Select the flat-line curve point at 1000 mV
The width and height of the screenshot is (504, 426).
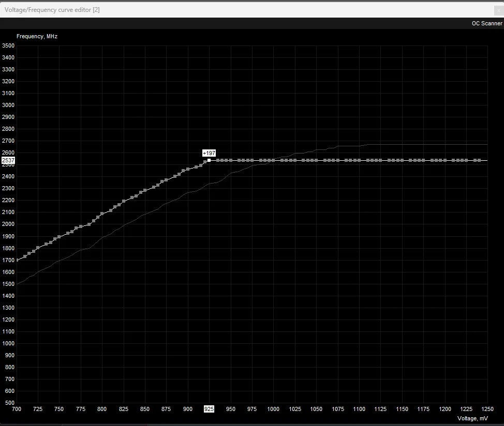pyautogui.click(x=274, y=160)
